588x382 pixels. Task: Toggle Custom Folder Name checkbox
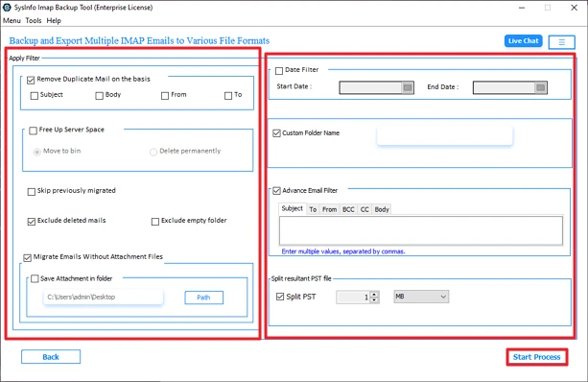click(277, 133)
